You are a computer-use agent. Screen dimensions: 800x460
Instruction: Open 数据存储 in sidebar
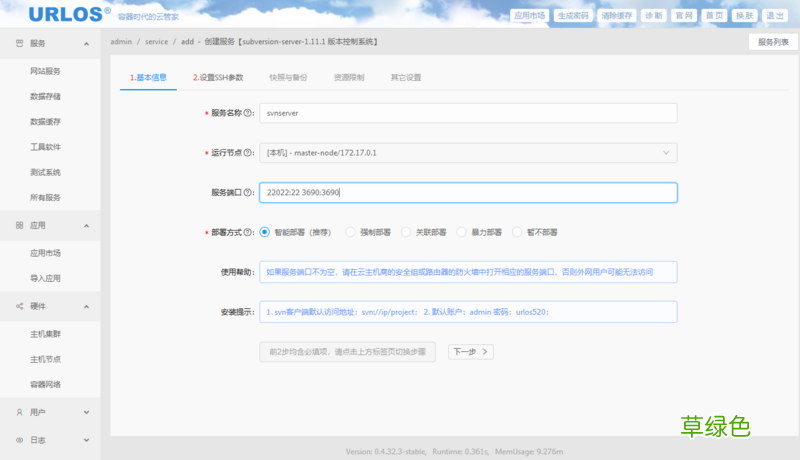pyautogui.click(x=45, y=96)
